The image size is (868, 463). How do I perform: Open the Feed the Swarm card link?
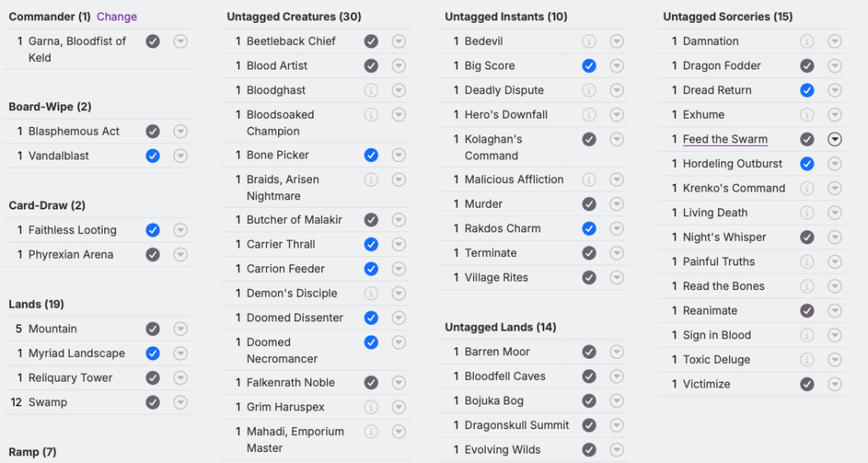[x=725, y=140]
